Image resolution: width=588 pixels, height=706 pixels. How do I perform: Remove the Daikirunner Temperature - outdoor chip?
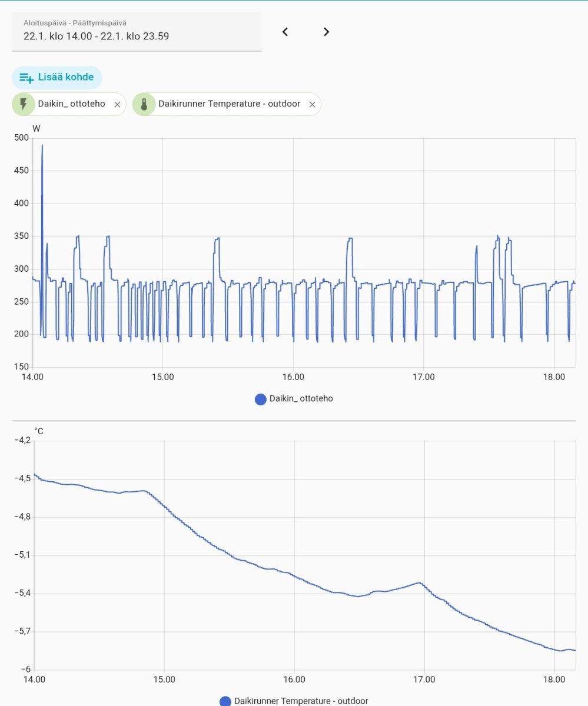313,105
